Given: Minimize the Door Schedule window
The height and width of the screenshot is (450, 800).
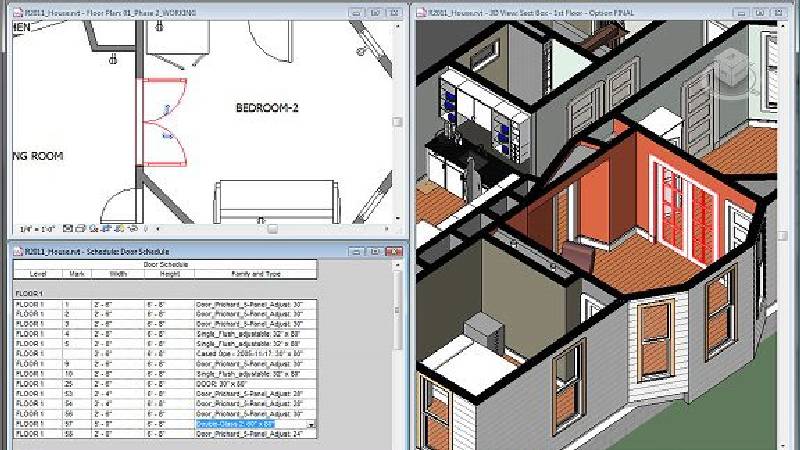Looking at the screenshot, I should pos(356,252).
